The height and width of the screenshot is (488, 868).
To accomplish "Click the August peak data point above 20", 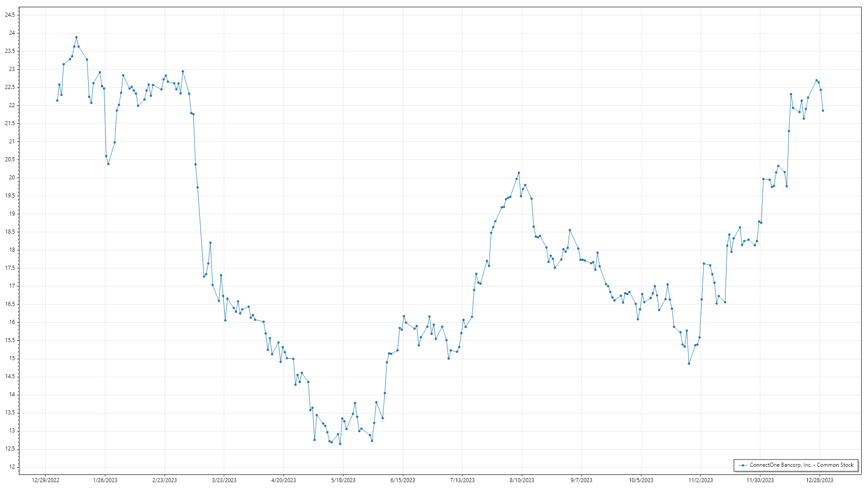I will (519, 173).
